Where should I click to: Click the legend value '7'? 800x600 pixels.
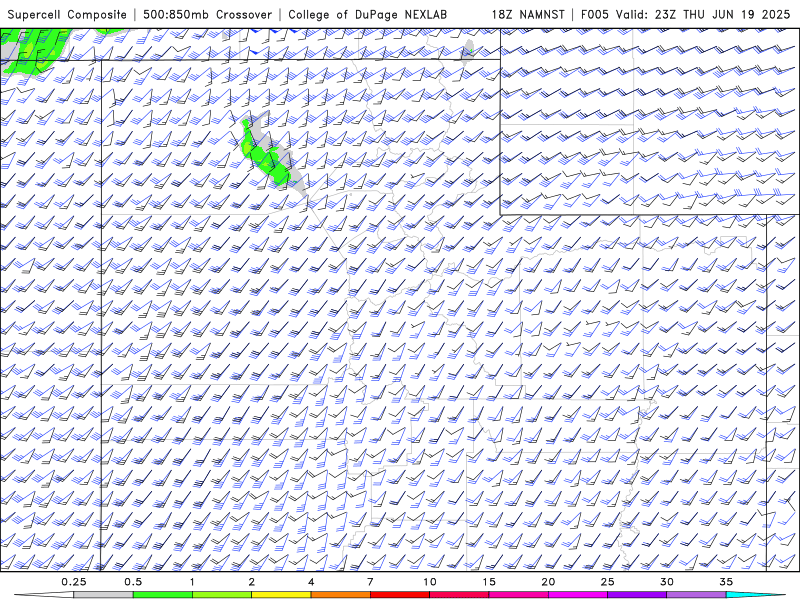(x=370, y=582)
